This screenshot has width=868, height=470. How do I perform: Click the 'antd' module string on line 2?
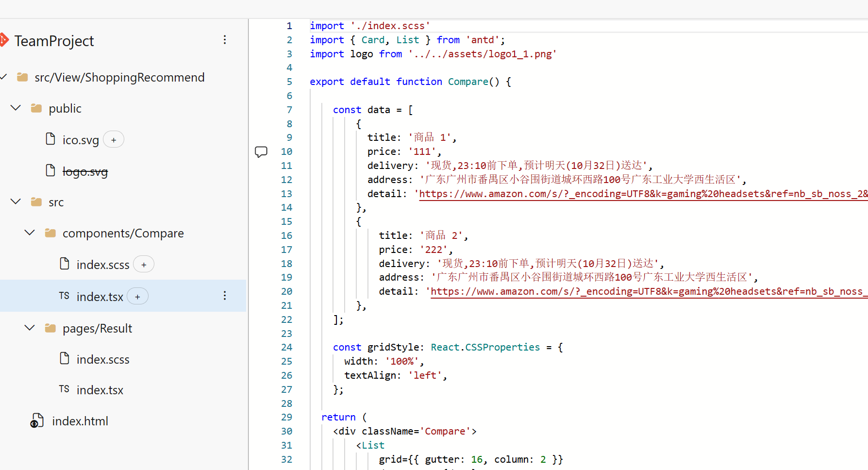tap(483, 40)
